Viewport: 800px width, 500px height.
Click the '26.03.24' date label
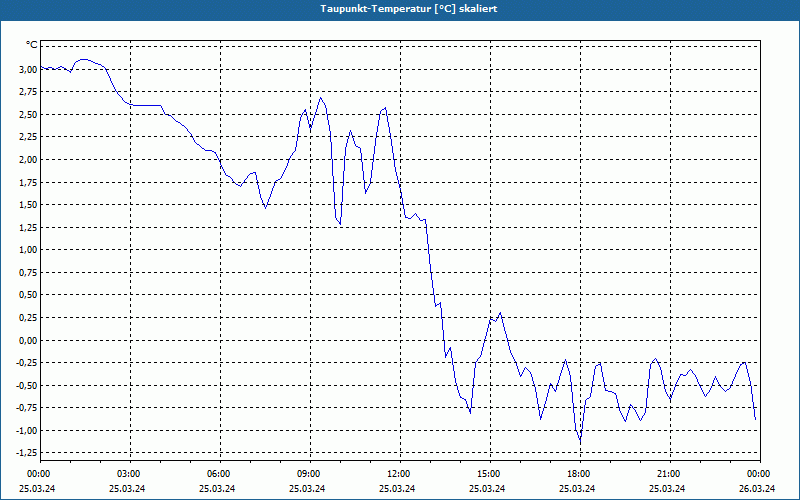(758, 488)
